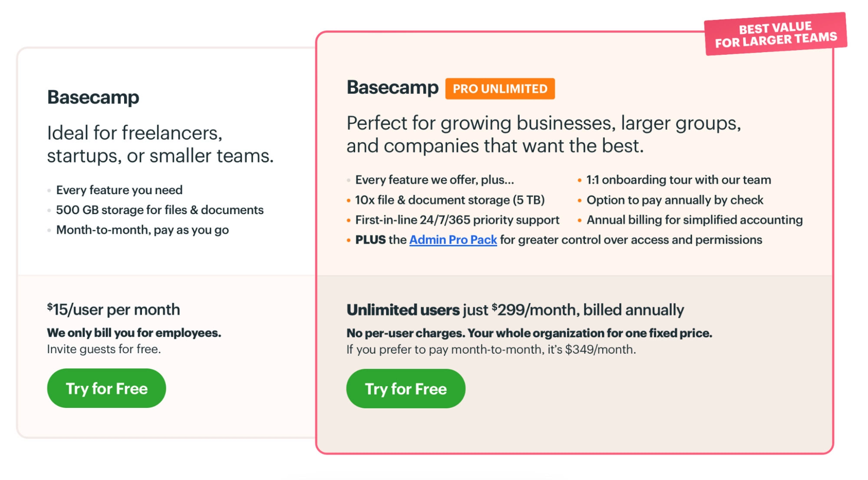868x480 pixels.
Task: Click the 500 GB storage bullet item
Action: (x=160, y=210)
